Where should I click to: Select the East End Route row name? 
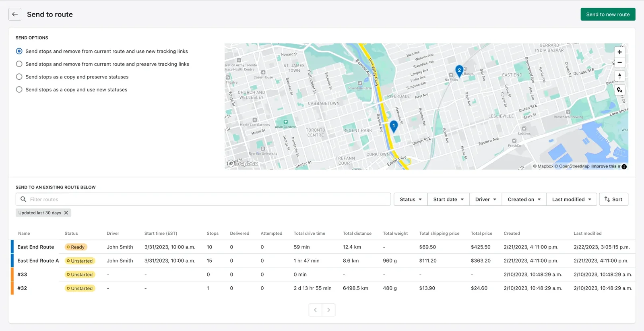(x=36, y=247)
